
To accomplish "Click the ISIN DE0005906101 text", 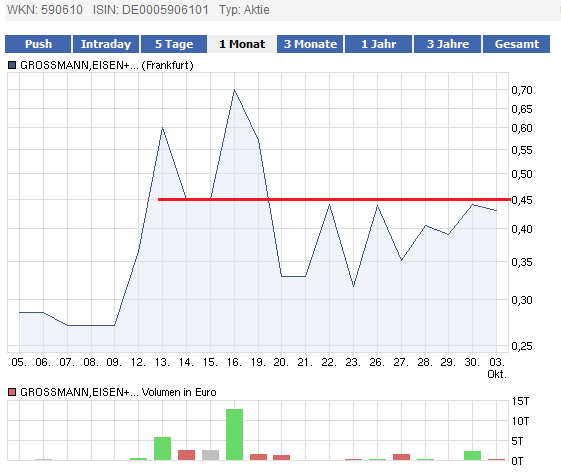I will click(151, 10).
